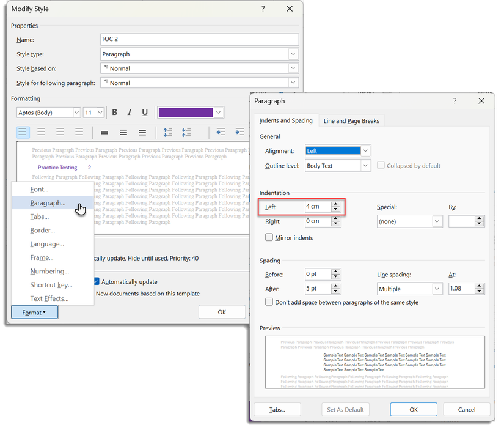Image resolution: width=504 pixels, height=433 pixels.
Task: Click the style Name field
Action: [199, 39]
